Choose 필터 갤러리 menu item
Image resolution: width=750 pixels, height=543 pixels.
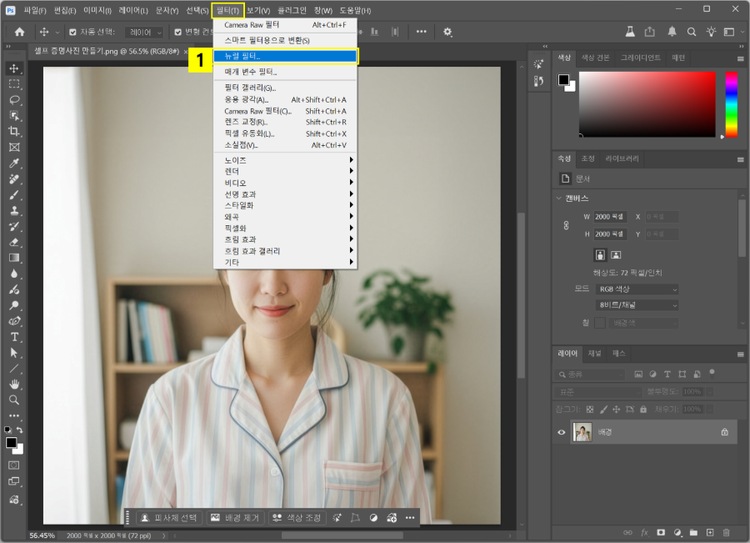coord(285,88)
